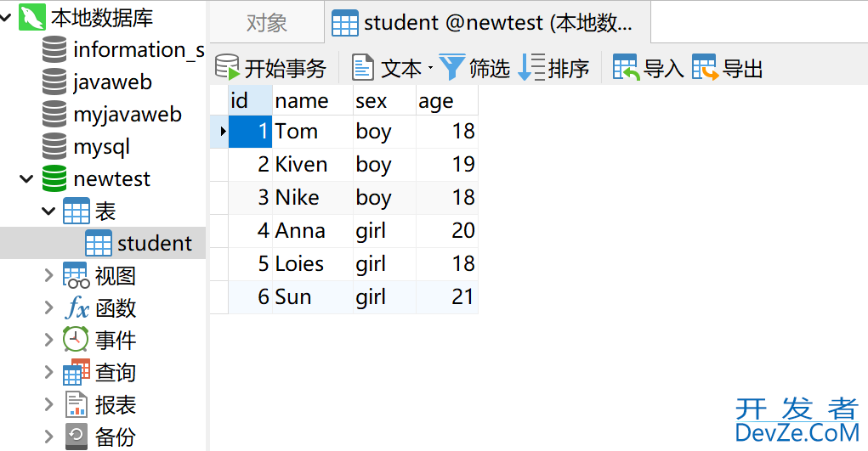Collapse the newtest database node
Screen dimensions: 868x451
coord(26,179)
